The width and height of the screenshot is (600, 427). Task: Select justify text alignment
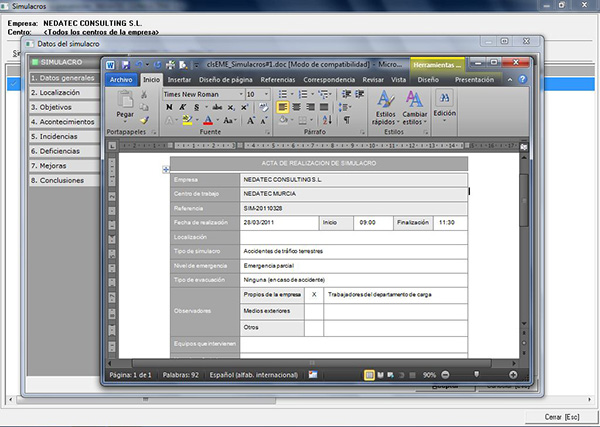(x=324, y=108)
